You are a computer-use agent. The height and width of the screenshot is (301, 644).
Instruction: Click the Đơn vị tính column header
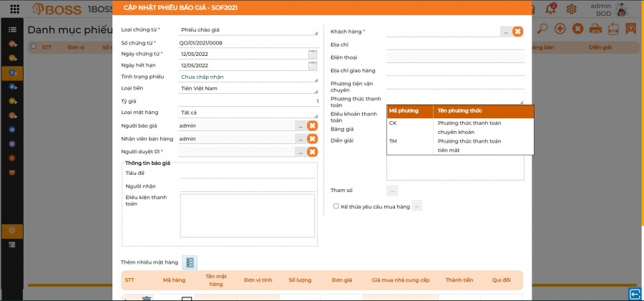tap(258, 280)
